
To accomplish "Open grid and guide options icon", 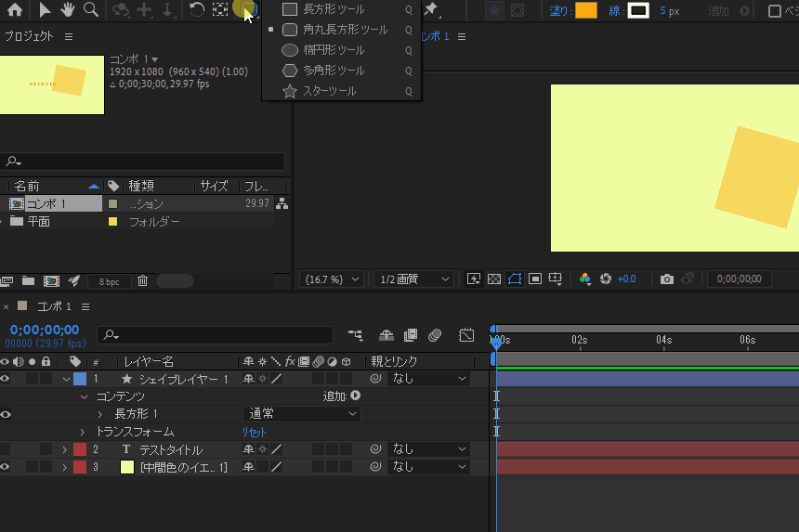I will tap(556, 279).
